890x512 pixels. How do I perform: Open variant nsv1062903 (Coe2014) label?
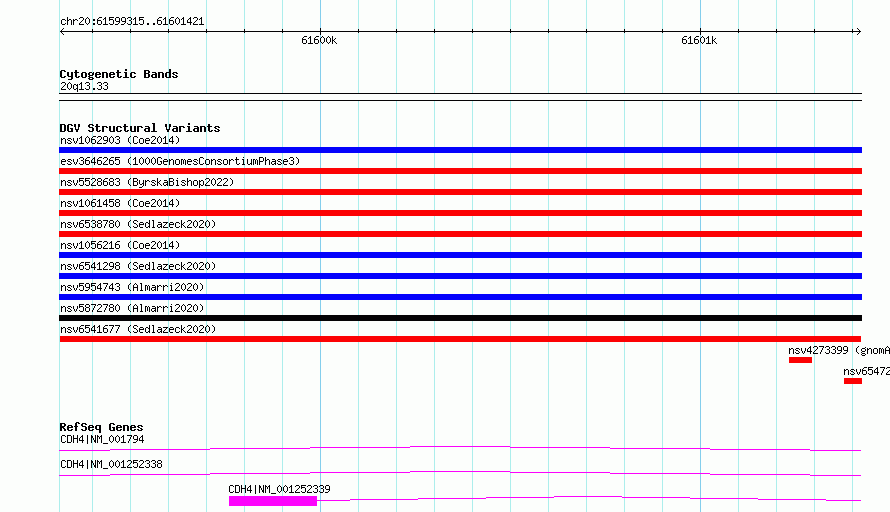[x=120, y=140]
